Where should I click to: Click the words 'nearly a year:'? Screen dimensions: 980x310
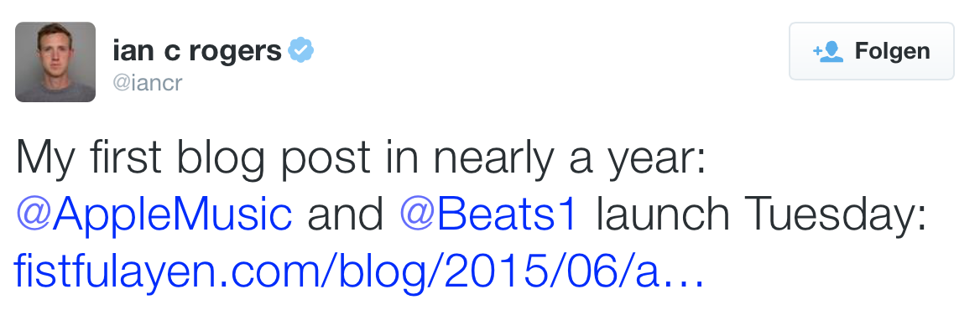570,158
